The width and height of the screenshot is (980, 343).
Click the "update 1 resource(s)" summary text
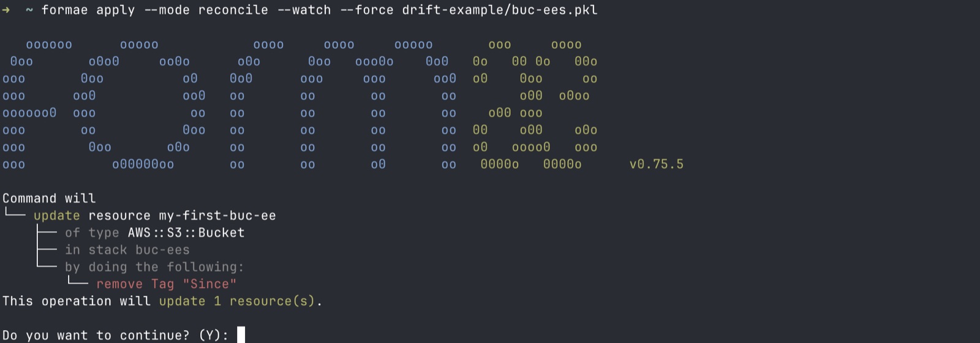[x=237, y=301]
